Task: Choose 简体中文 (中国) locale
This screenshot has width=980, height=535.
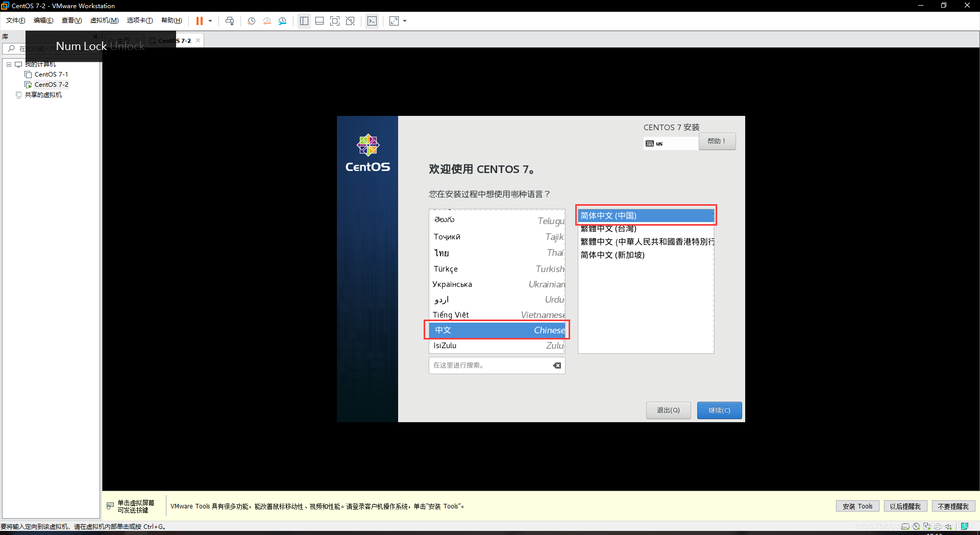Action: [x=646, y=215]
